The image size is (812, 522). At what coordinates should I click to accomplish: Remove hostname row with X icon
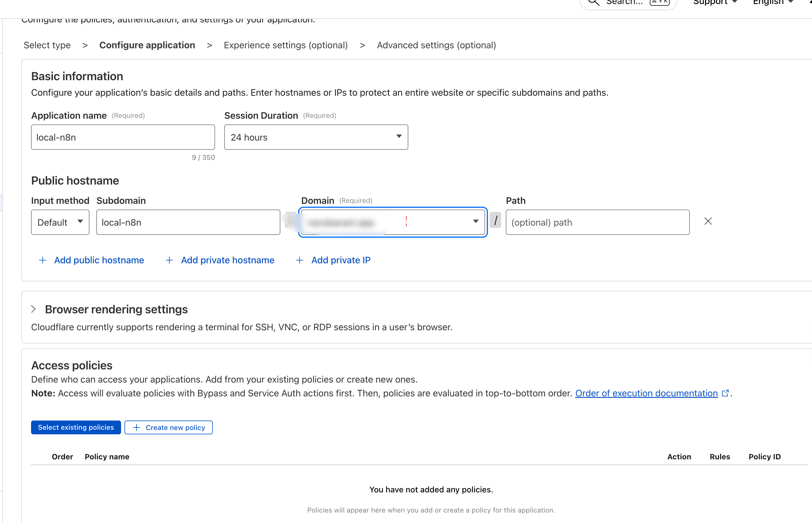(x=708, y=221)
